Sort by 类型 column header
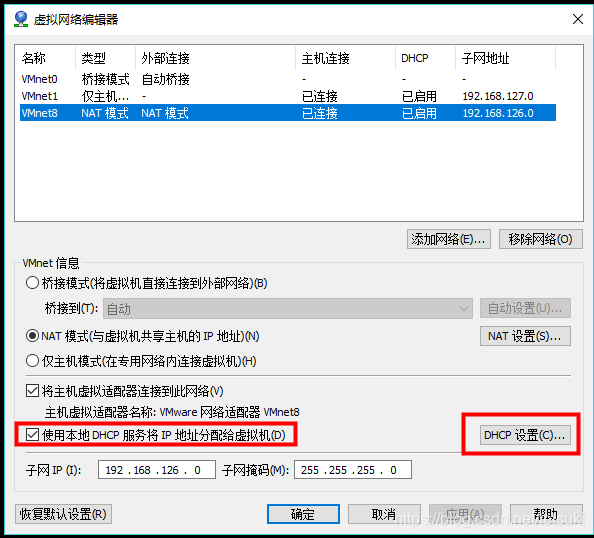This screenshot has height=538, width=594. coord(105,58)
